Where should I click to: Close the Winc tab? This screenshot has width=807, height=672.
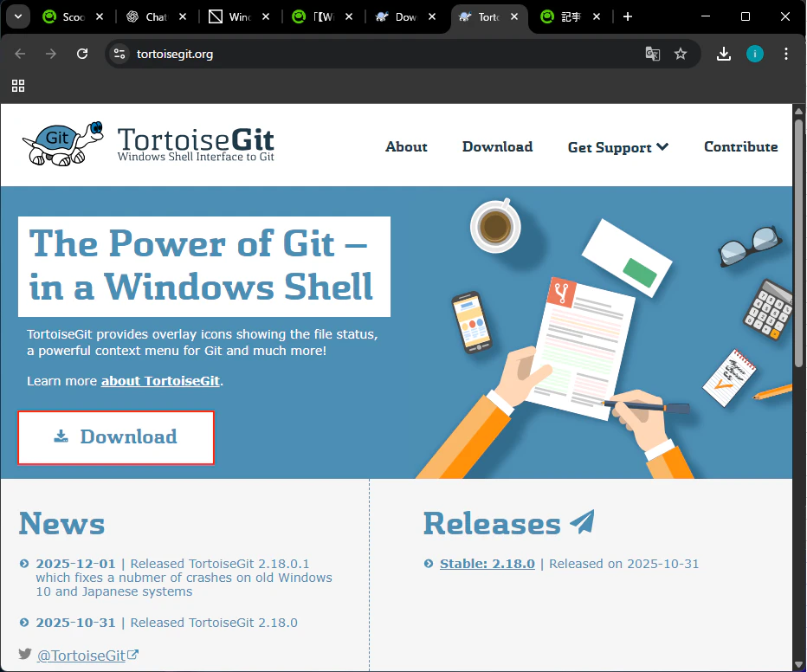[266, 17]
